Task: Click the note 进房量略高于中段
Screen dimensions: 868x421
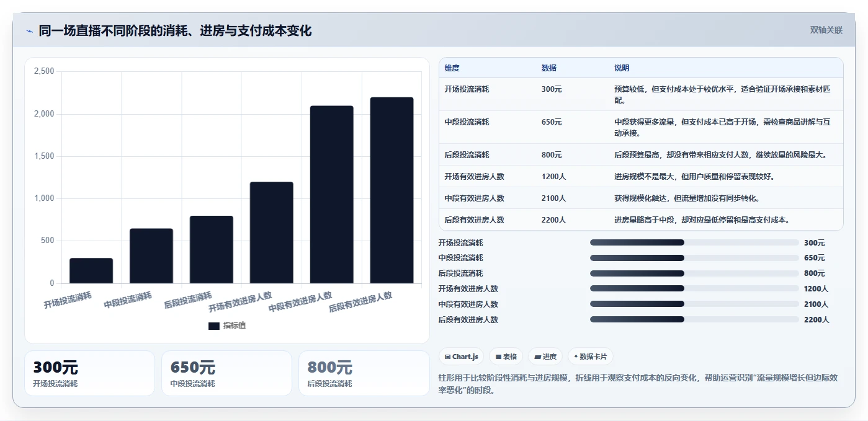Action: (702, 220)
